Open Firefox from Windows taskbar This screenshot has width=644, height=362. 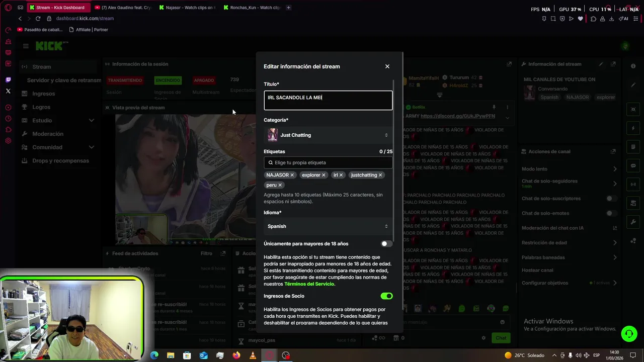tap(236, 355)
